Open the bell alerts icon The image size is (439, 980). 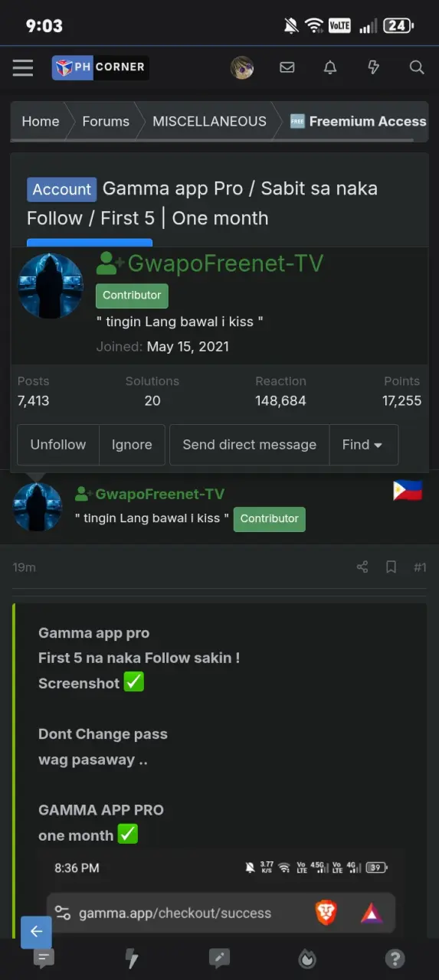330,67
